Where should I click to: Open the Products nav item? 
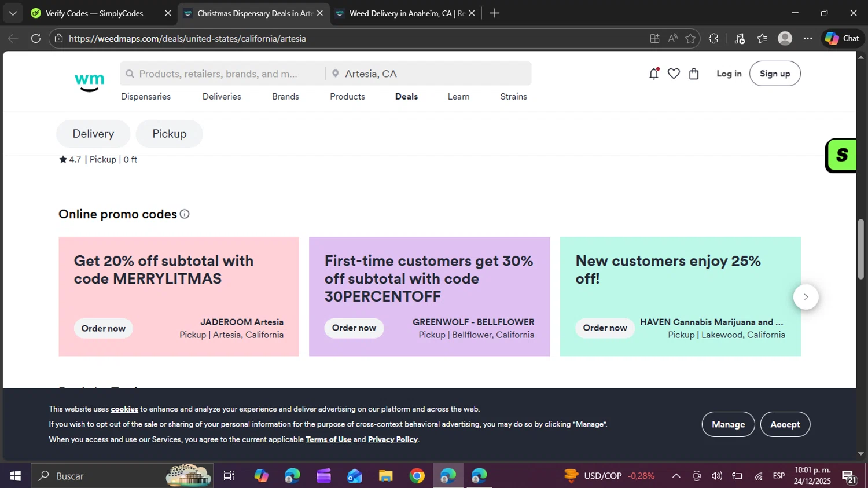347,97
